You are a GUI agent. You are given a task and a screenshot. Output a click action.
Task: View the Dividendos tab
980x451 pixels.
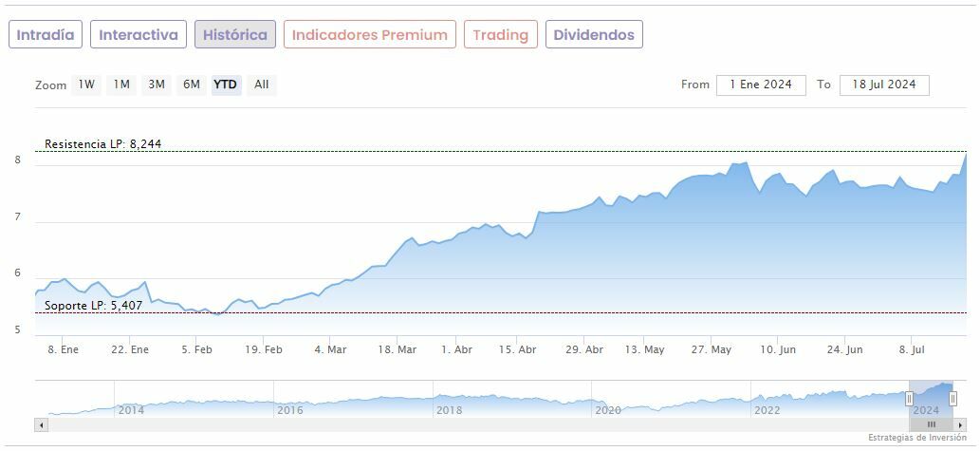594,35
